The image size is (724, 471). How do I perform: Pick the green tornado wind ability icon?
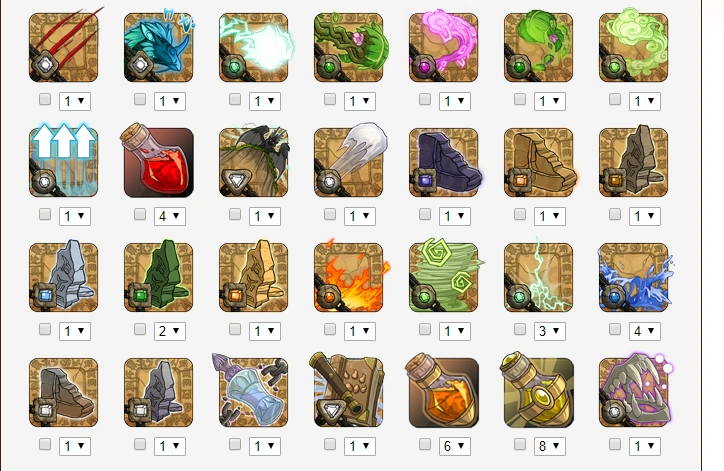tap(444, 277)
